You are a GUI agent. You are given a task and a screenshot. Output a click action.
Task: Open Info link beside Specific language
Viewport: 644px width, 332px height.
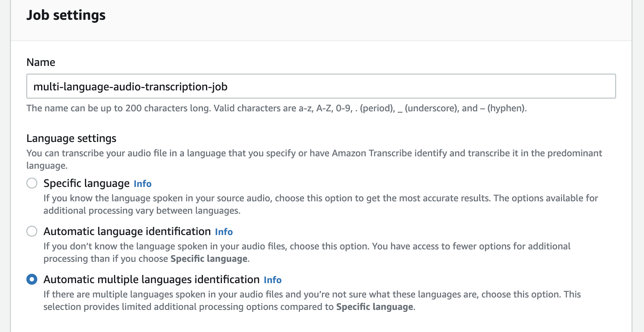tap(142, 184)
